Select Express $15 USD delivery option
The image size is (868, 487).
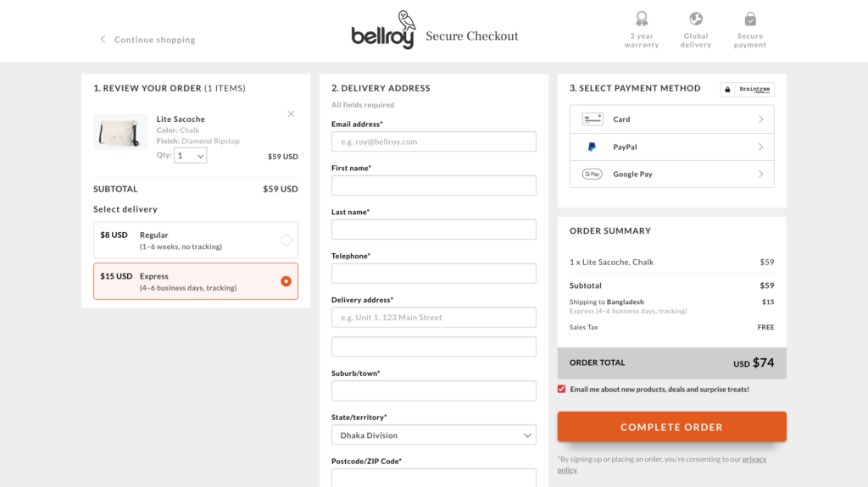click(286, 281)
